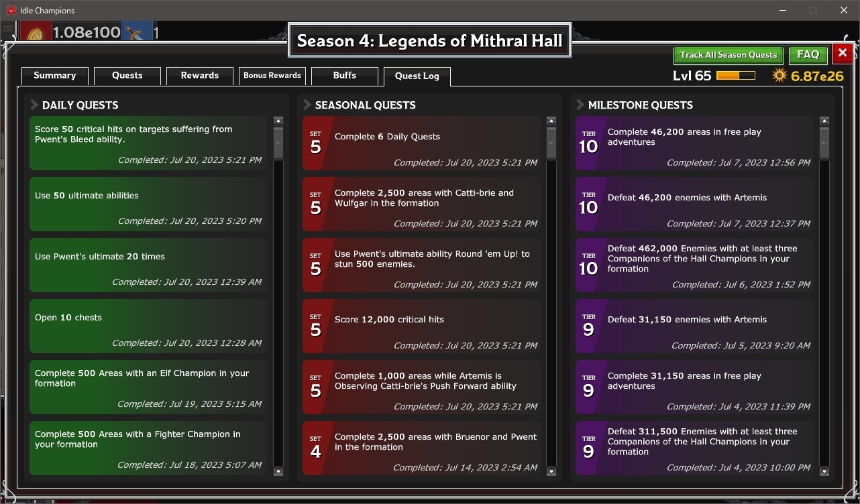The image size is (860, 504).
Task: Click the Milestone Quests scrollbar up arrow
Action: coord(824,121)
